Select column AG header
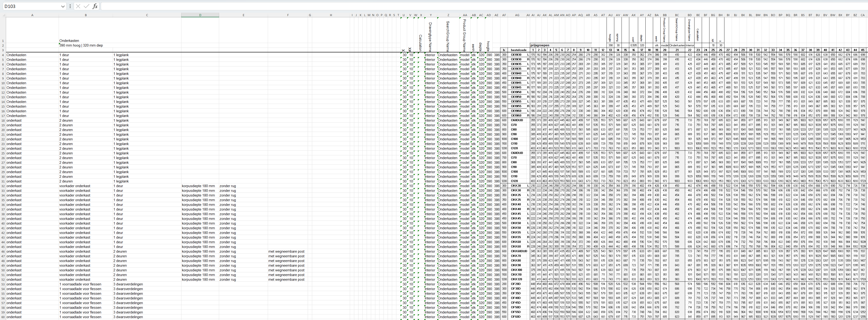Viewport: 868px width, 320px height. click(517, 15)
